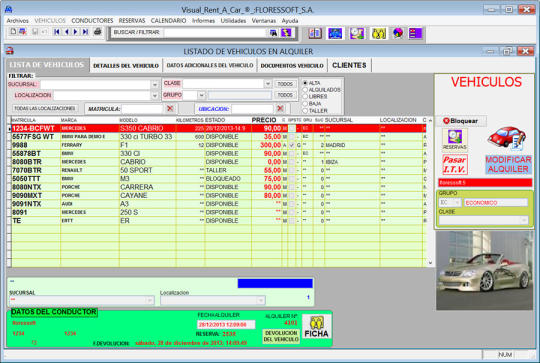Select the ALTA radio button
The image size is (540, 363).
(305, 83)
